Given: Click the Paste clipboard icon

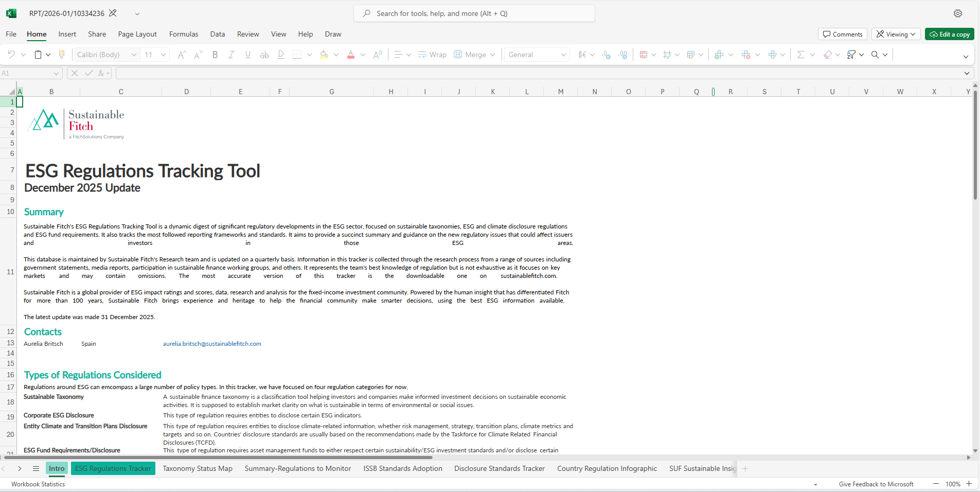Looking at the screenshot, I should [38, 55].
